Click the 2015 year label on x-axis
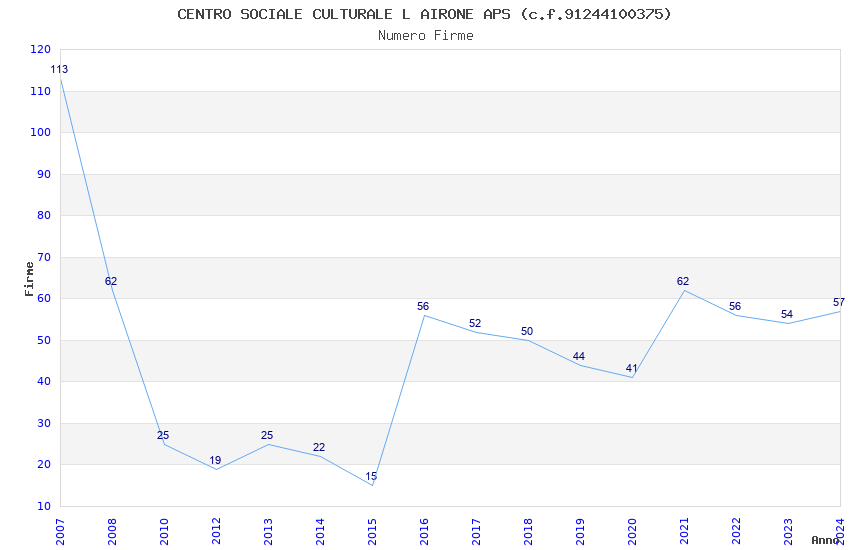This screenshot has width=850, height=550. 372,532
